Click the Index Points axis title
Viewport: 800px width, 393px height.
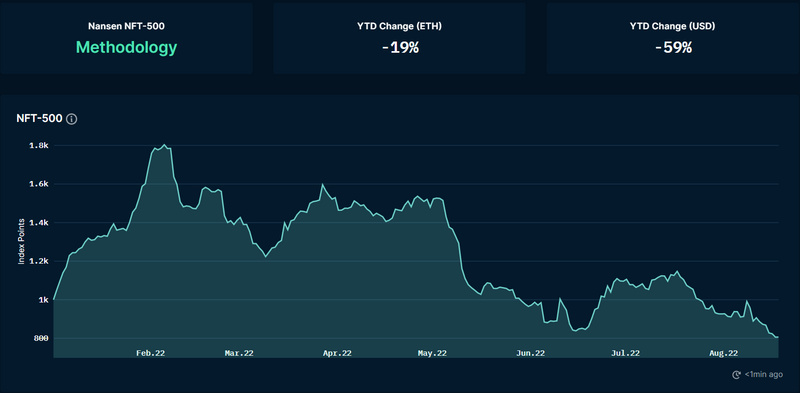tap(21, 242)
